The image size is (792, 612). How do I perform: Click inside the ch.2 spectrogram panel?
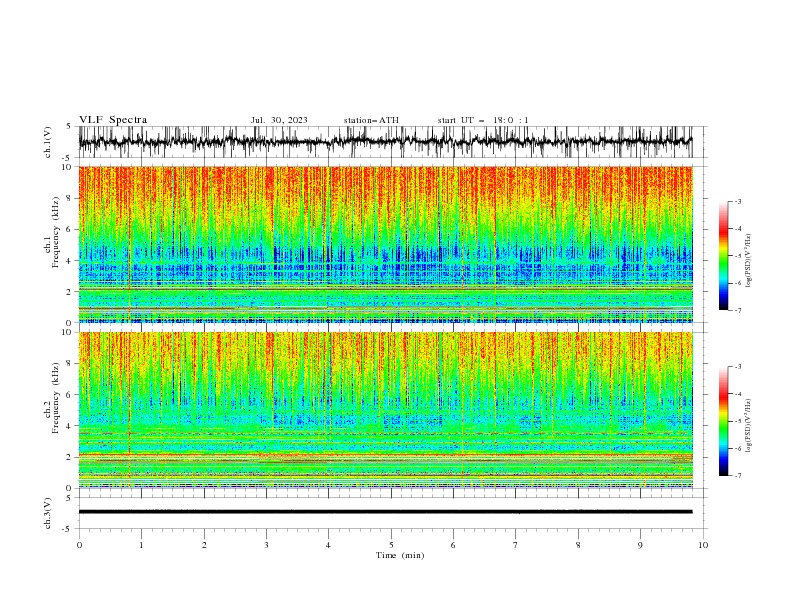(x=385, y=410)
